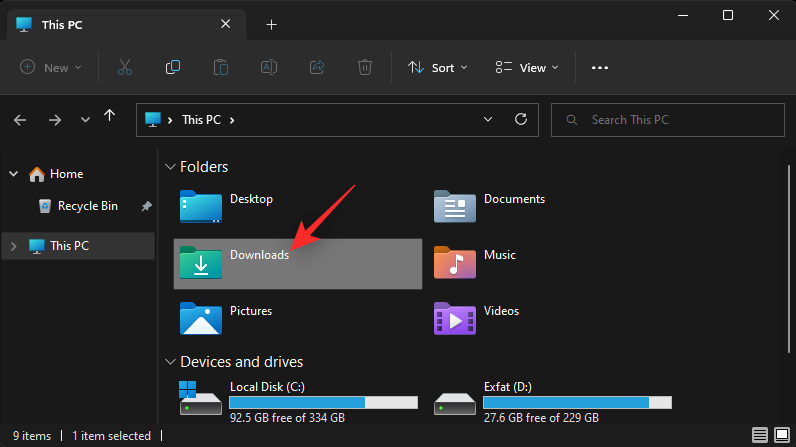Expand the This PC tree node
796x447 pixels.
click(14, 246)
